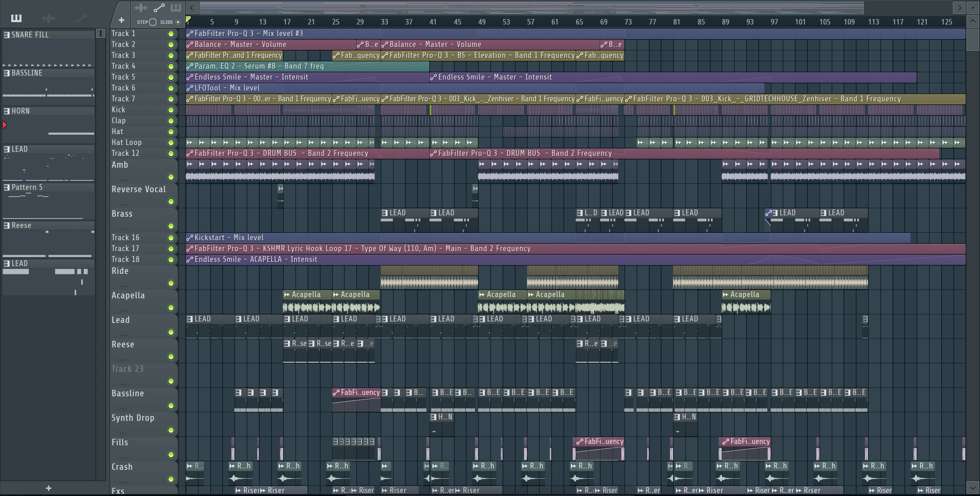Select Kickstart Mix level automation clip
The height and width of the screenshot is (496, 980).
point(548,238)
